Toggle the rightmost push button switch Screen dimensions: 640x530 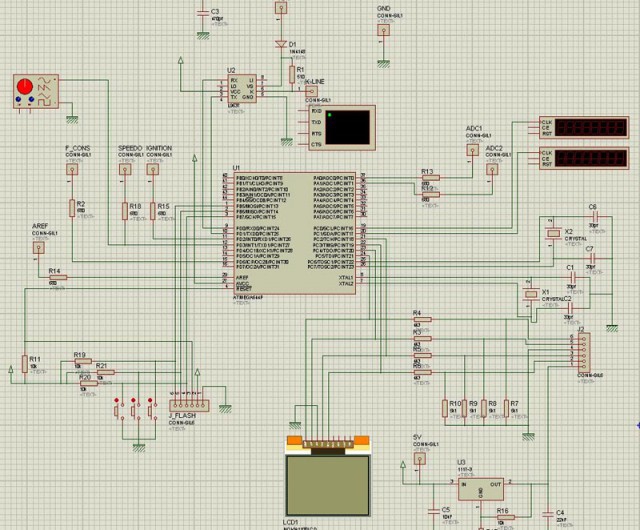tap(151, 410)
